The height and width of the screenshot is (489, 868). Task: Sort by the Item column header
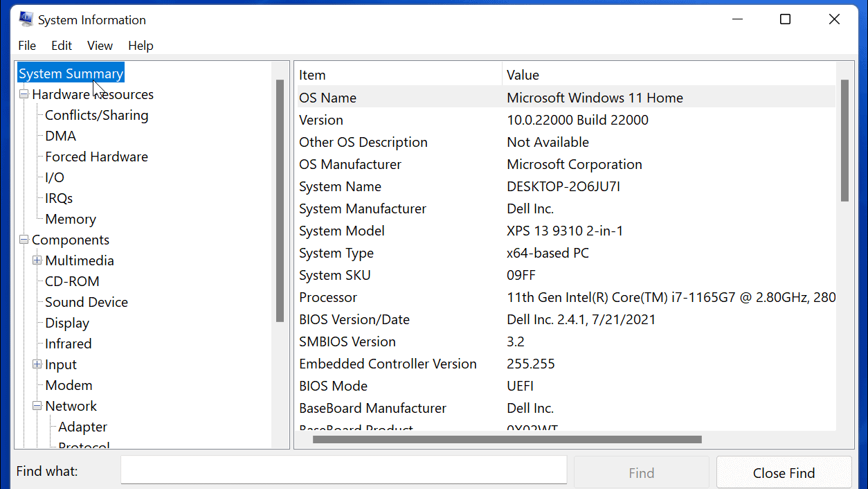[399, 75]
